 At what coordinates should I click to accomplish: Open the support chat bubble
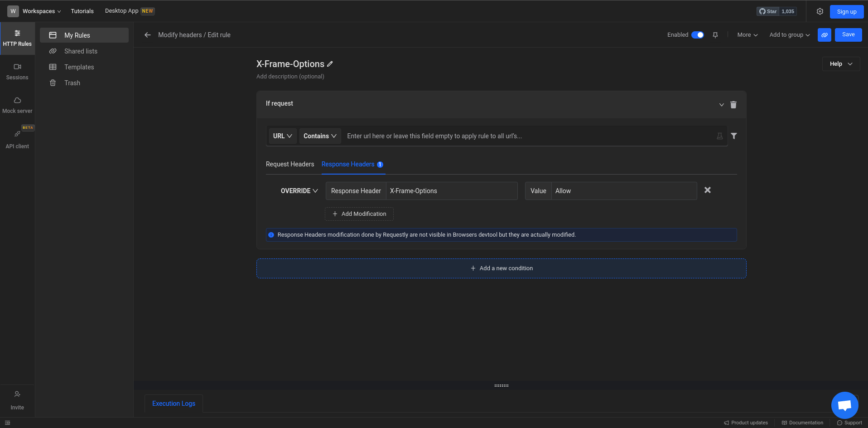[844, 405]
